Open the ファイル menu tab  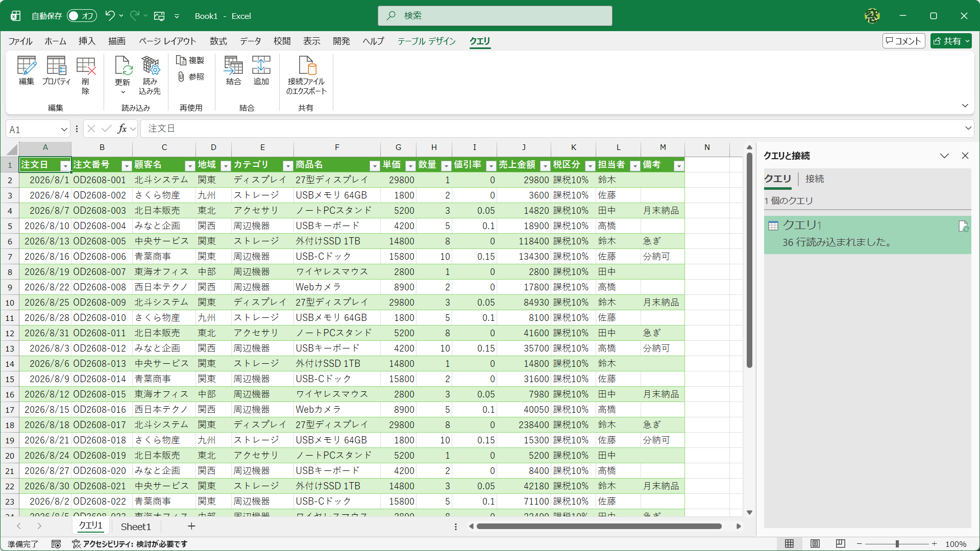pyautogui.click(x=20, y=41)
